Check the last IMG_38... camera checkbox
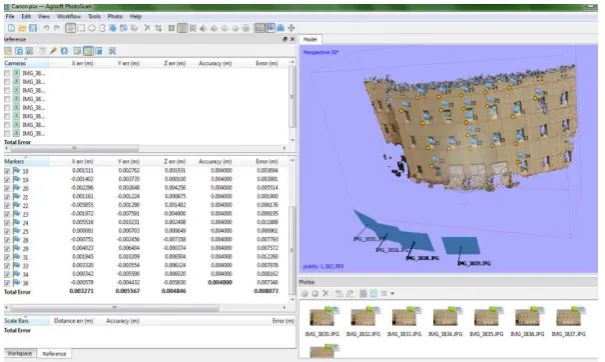 (7, 134)
